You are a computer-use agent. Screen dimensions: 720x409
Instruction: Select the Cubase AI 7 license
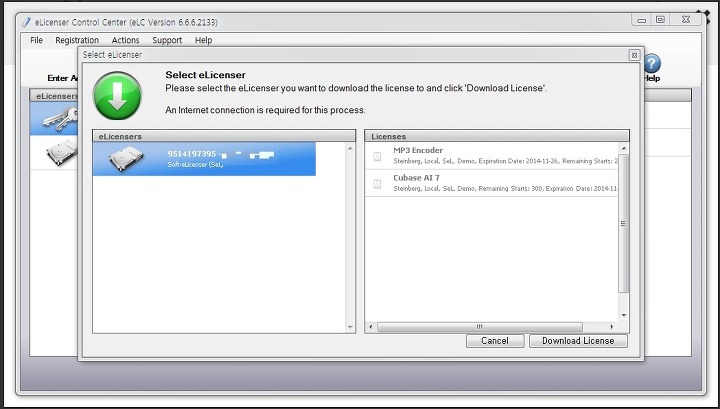click(491, 183)
